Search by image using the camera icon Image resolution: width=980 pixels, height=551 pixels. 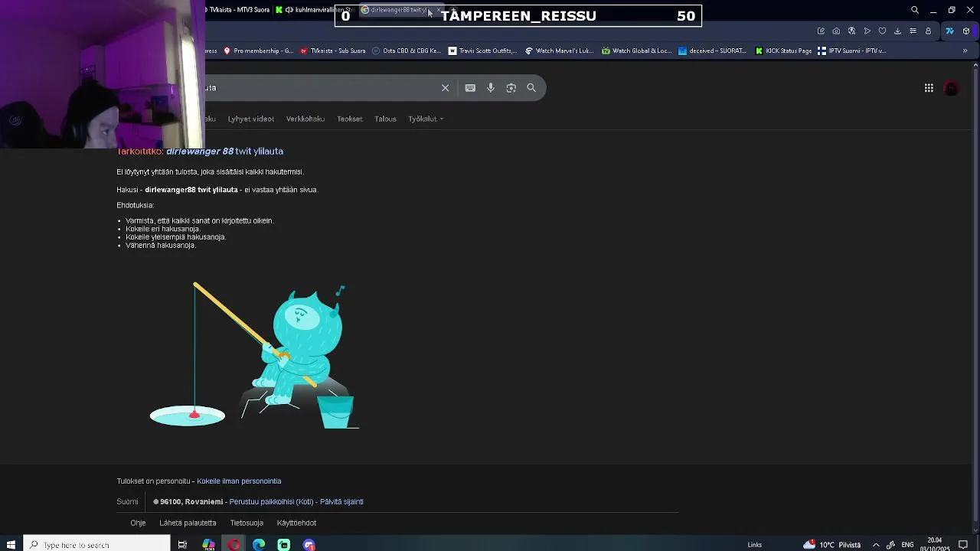pos(511,88)
